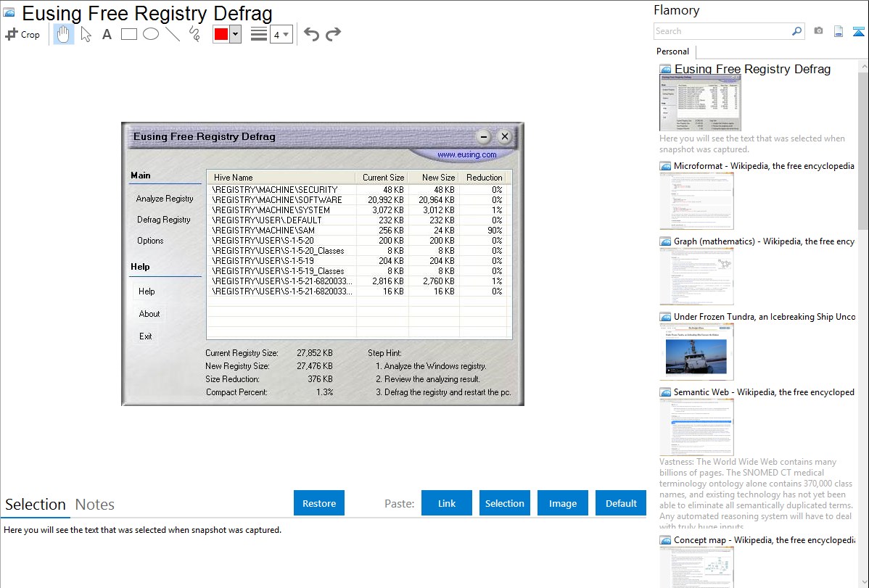Undo the last annotation
The image size is (869, 588).
(311, 34)
